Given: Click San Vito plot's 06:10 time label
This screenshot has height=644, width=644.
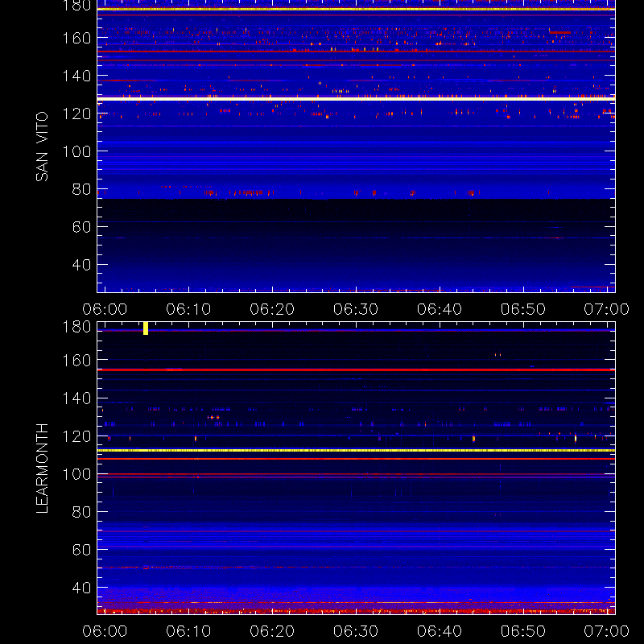Looking at the screenshot, I should click(x=188, y=309).
